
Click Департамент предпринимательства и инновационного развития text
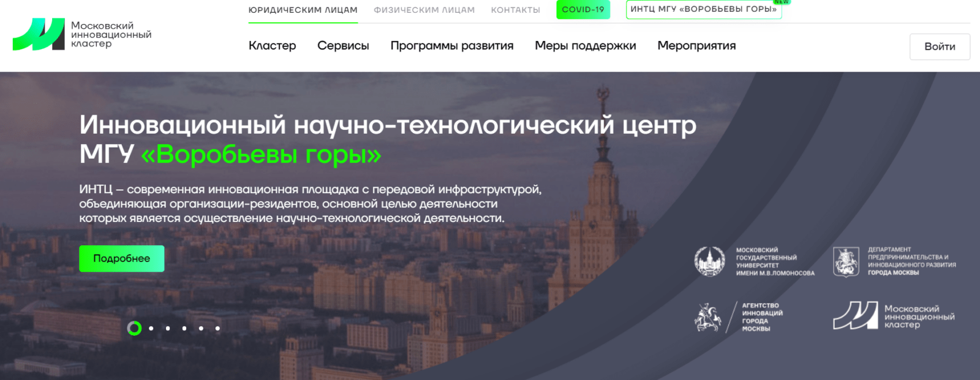tap(911, 261)
